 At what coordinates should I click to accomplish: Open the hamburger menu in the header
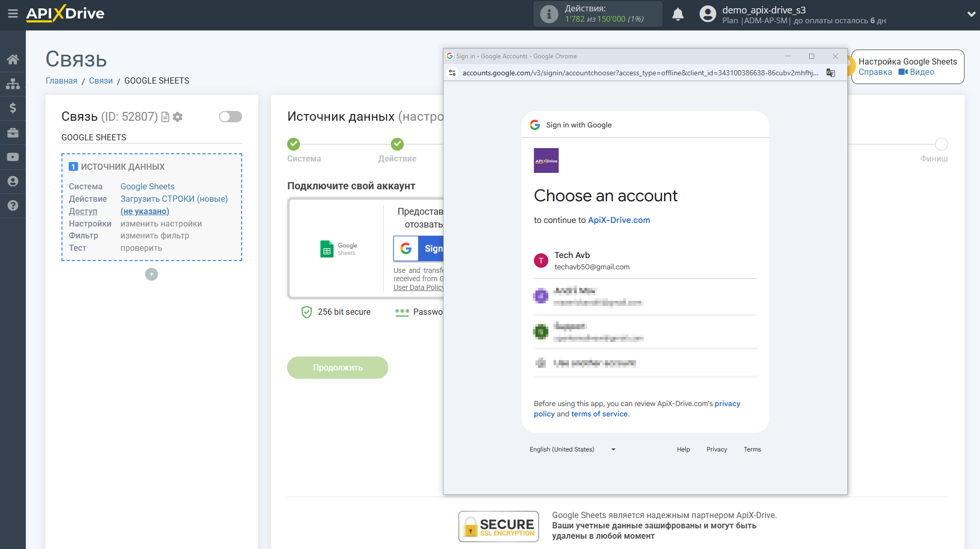click(x=12, y=14)
